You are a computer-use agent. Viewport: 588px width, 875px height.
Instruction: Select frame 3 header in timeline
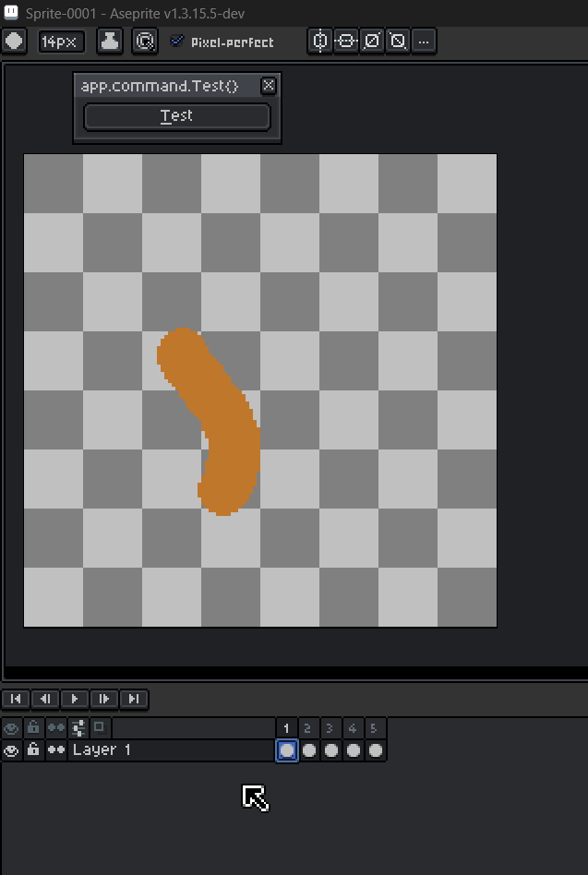[330, 728]
